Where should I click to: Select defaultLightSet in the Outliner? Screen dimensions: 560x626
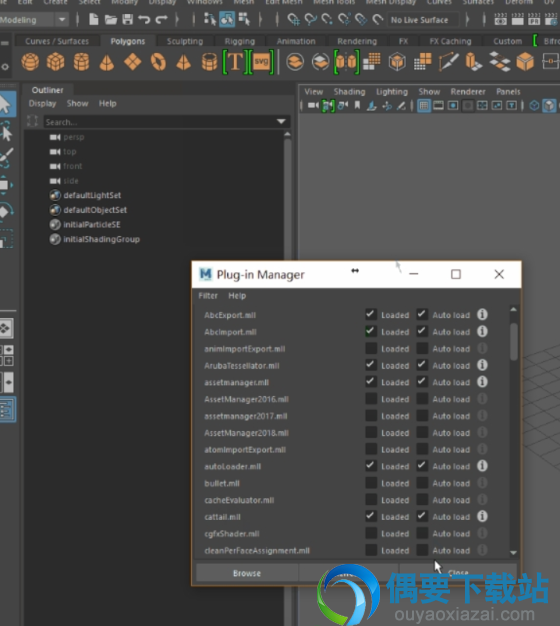[x=92, y=195]
